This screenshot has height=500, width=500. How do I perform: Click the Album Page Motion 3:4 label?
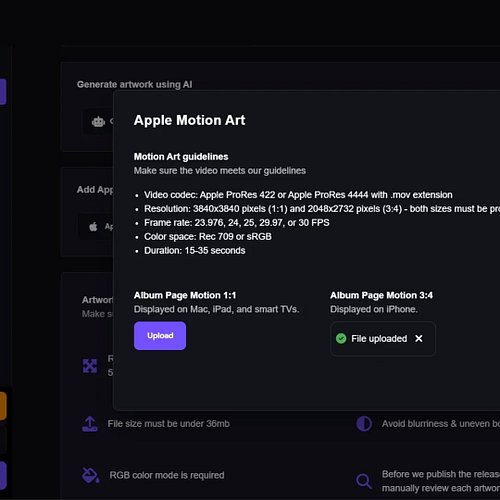[x=381, y=295]
